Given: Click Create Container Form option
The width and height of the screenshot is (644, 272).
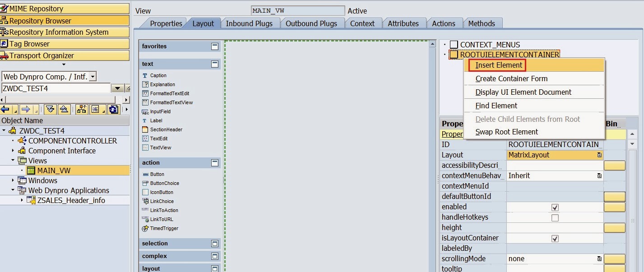Looking at the screenshot, I should pos(511,78).
